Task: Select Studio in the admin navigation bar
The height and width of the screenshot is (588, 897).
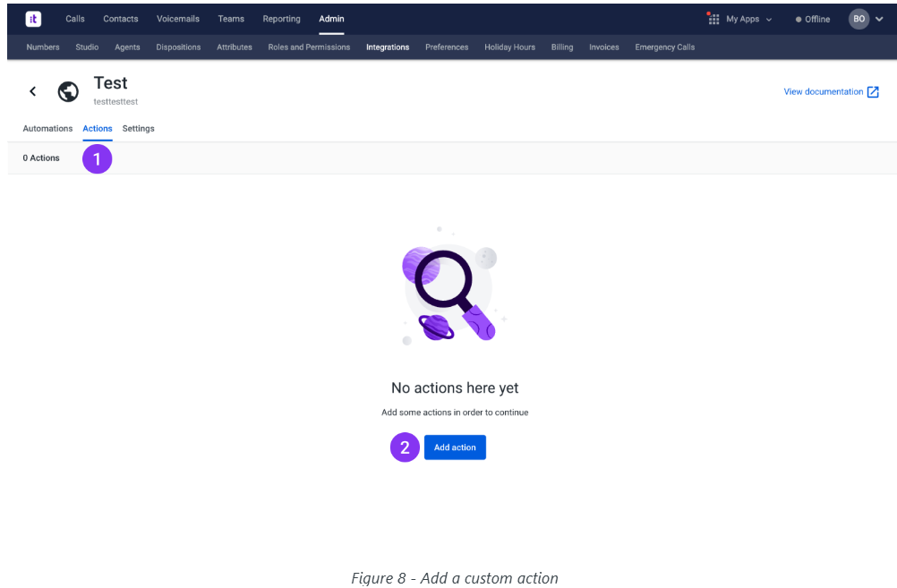Action: coord(87,47)
